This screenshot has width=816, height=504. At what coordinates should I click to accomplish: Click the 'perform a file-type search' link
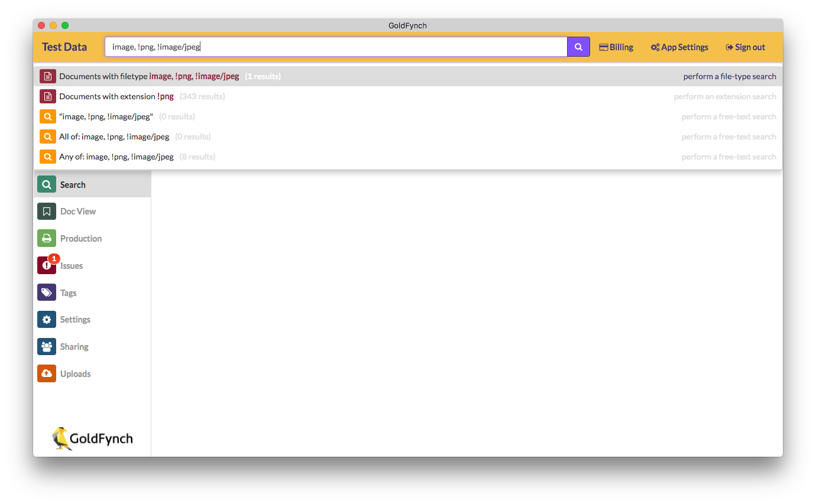(x=731, y=76)
